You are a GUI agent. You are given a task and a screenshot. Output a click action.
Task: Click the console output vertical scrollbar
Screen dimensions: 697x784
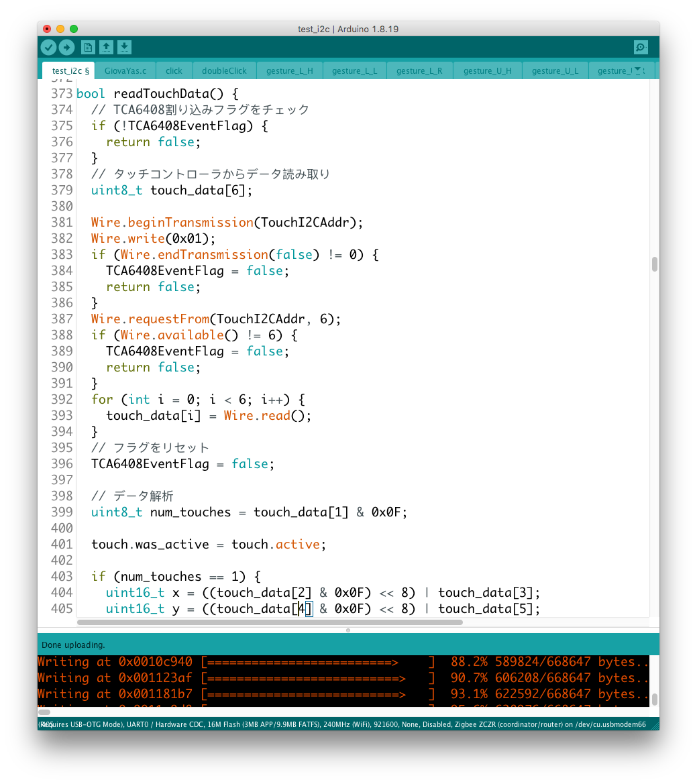(x=654, y=699)
